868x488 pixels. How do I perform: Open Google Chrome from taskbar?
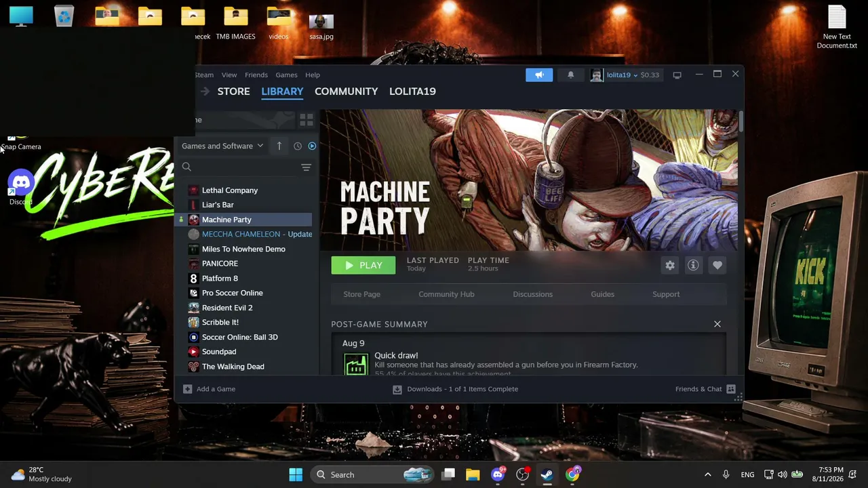point(573,474)
